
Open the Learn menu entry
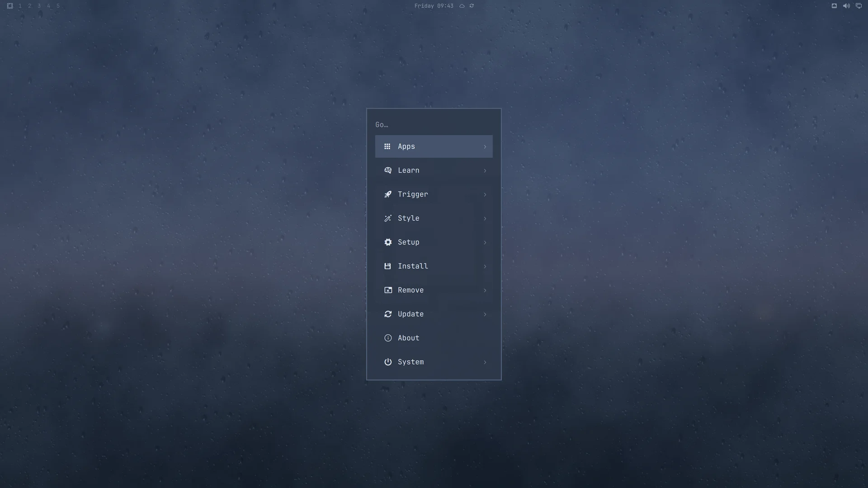434,170
